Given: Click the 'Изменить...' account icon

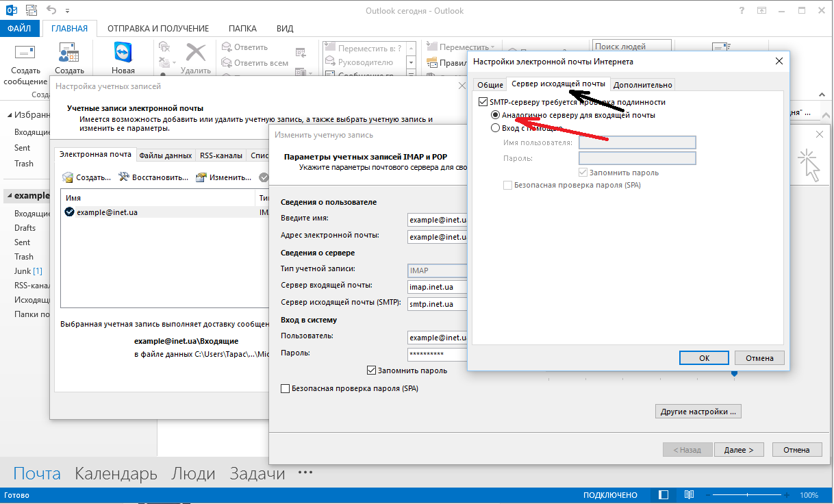Looking at the screenshot, I should tap(201, 177).
